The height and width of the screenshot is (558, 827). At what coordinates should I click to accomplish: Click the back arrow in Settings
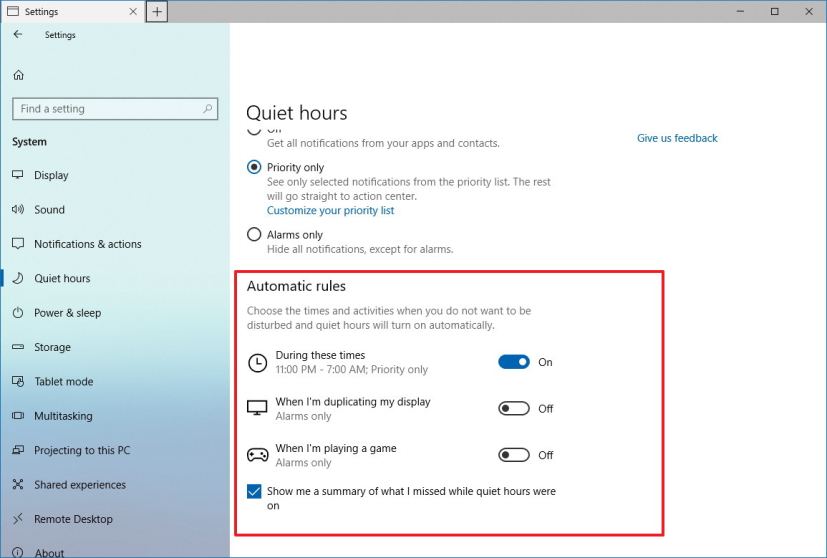pos(18,34)
